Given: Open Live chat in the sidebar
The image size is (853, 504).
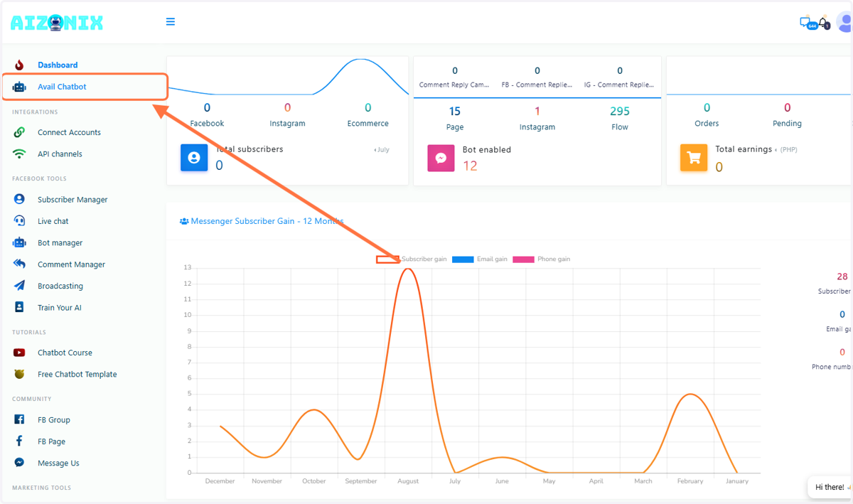Looking at the screenshot, I should (53, 221).
